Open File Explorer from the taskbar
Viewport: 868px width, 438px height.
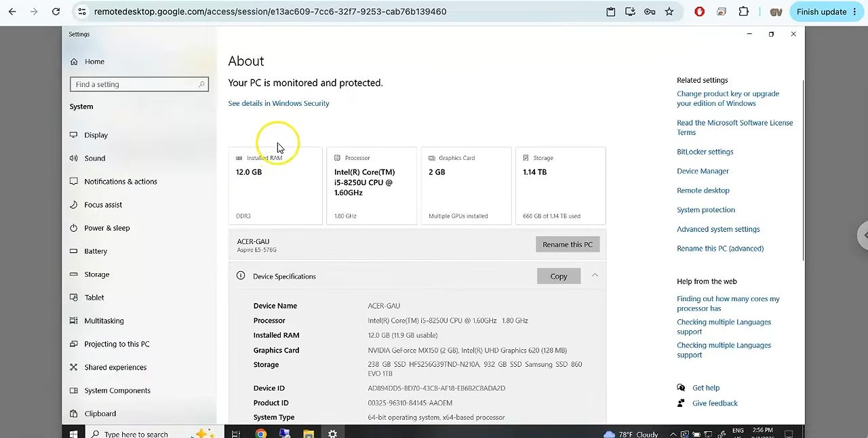coord(308,434)
